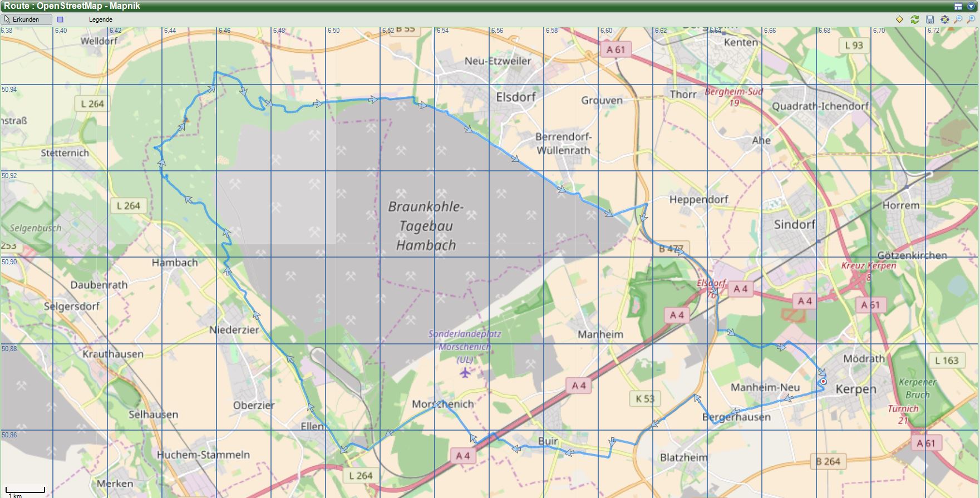
Task: Click the Niederzier town label
Action: click(234, 330)
